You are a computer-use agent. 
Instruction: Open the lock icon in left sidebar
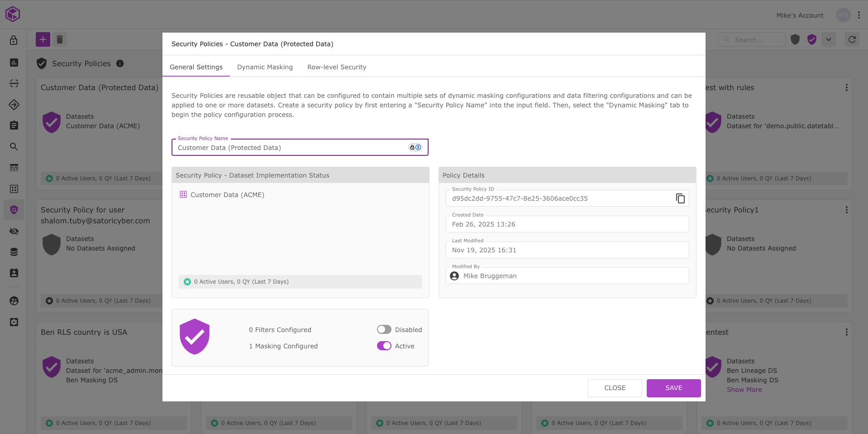tap(14, 40)
